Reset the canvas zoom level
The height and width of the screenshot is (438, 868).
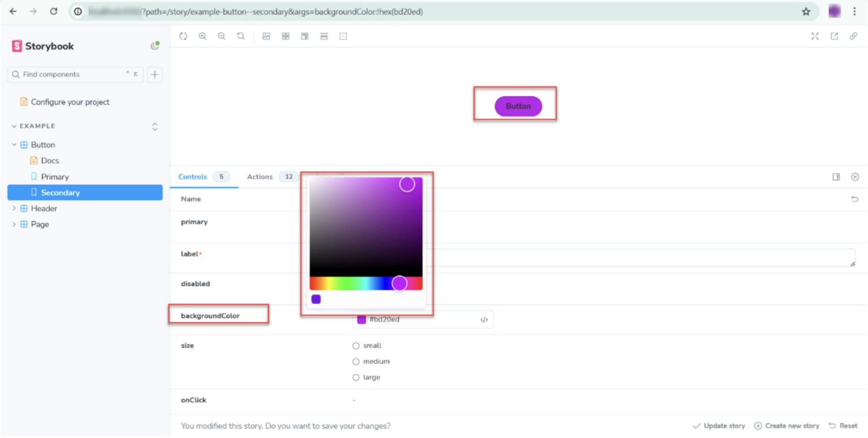[241, 36]
